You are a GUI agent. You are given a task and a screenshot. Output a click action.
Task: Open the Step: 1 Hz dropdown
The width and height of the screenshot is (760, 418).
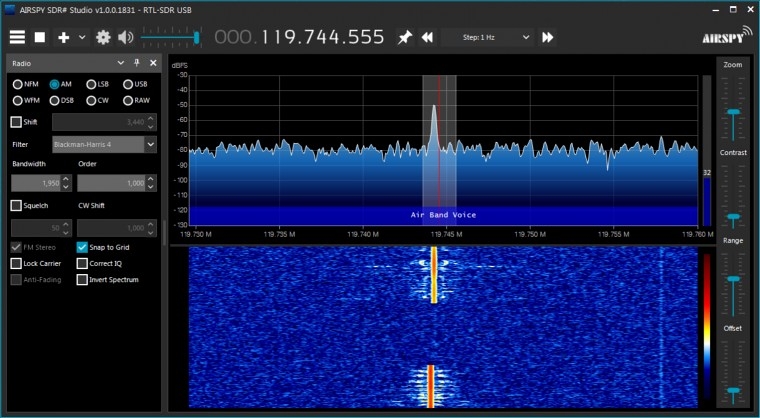(487, 37)
